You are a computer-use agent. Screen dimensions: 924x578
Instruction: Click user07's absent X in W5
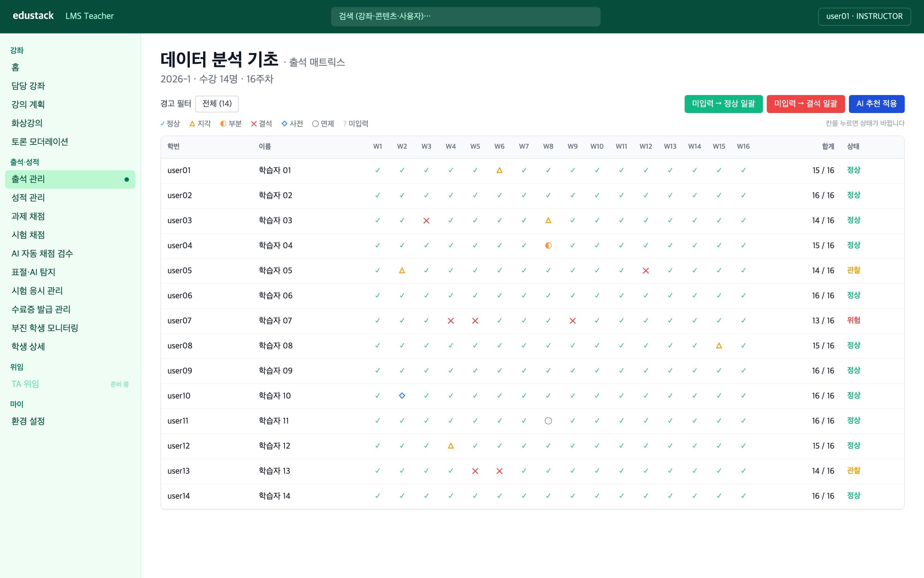(475, 321)
